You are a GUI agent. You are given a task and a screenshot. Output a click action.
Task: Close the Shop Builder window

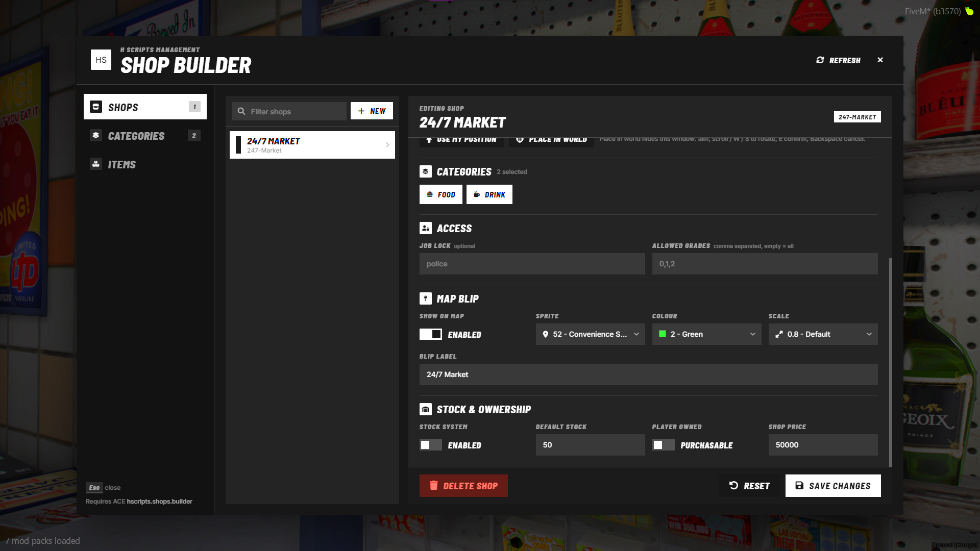[x=880, y=60]
